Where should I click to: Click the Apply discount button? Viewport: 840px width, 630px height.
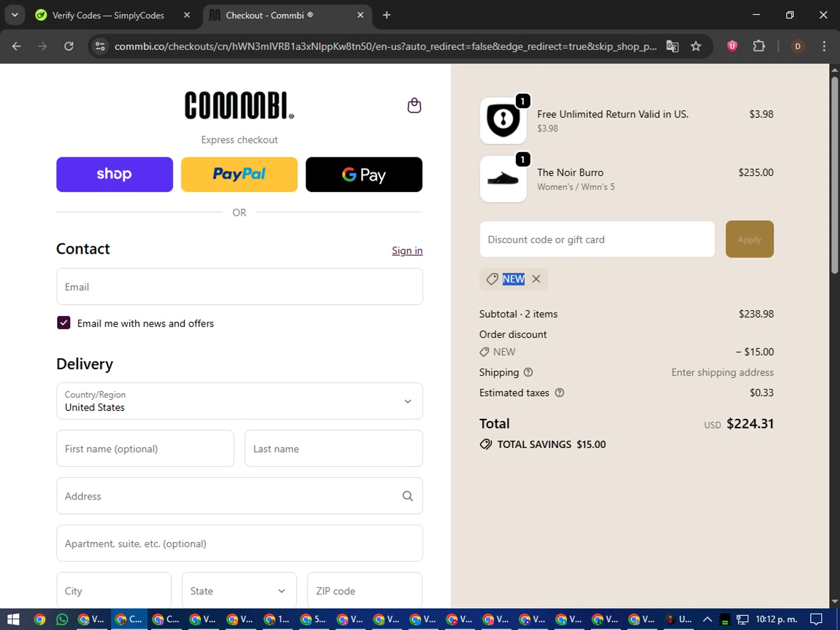749,239
